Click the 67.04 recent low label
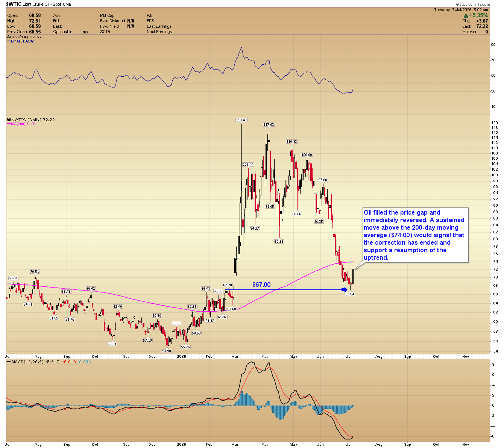This screenshot has width=504, height=448. point(350,294)
